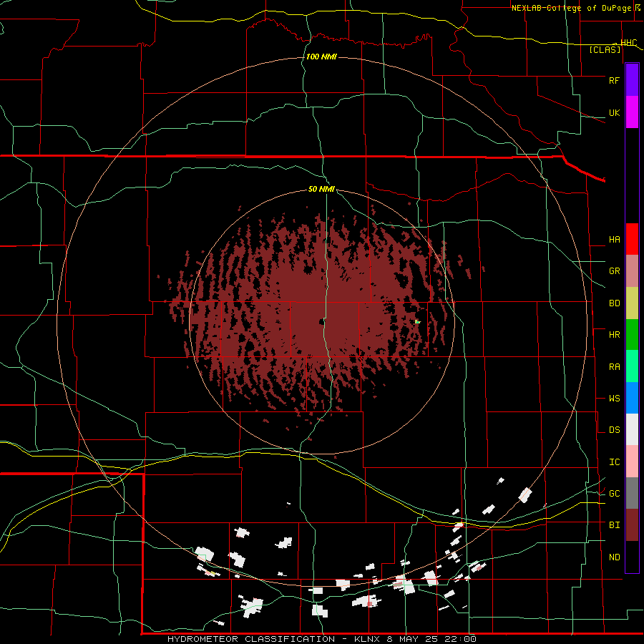Click the "HR" legend label

614,335
